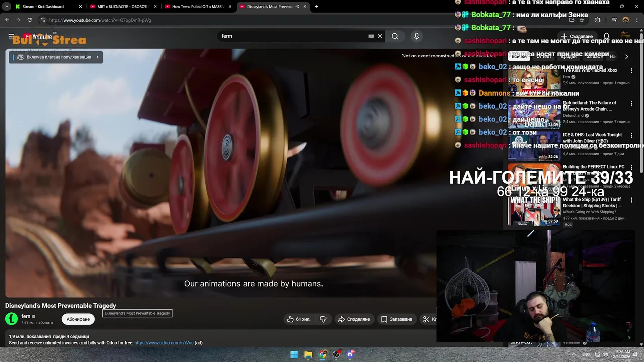
Task: Open more options for What the Ship video
Action: click(631, 200)
